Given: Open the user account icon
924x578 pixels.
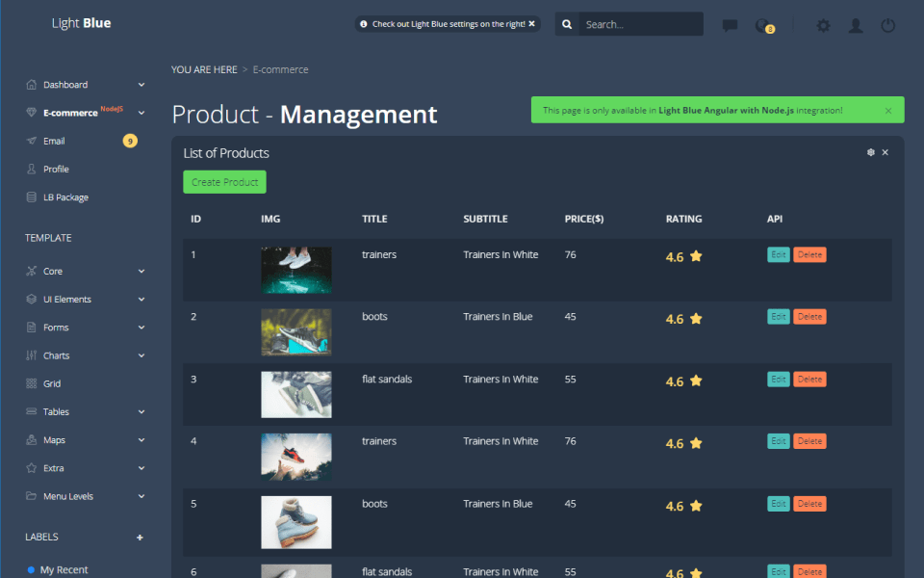Looking at the screenshot, I should coord(855,25).
